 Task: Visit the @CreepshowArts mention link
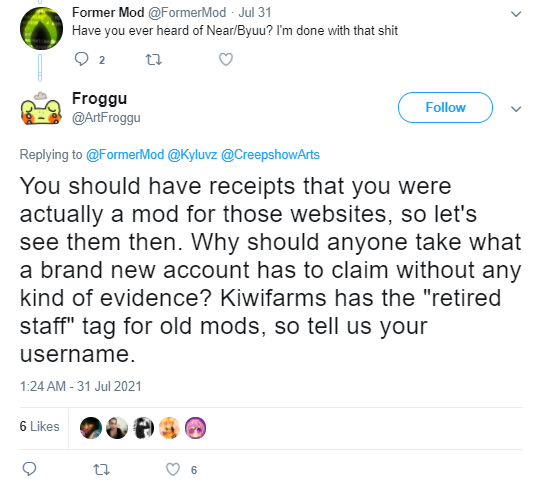click(x=270, y=154)
